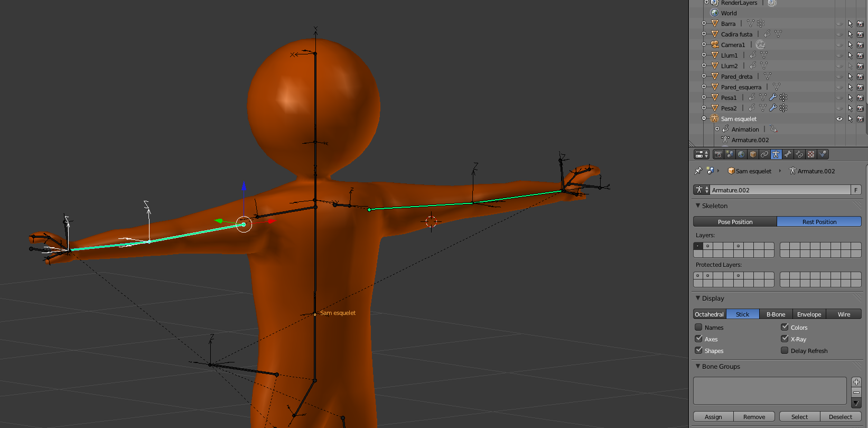Switch bone display to Stick
Image resolution: width=868 pixels, height=428 pixels.
743,314
